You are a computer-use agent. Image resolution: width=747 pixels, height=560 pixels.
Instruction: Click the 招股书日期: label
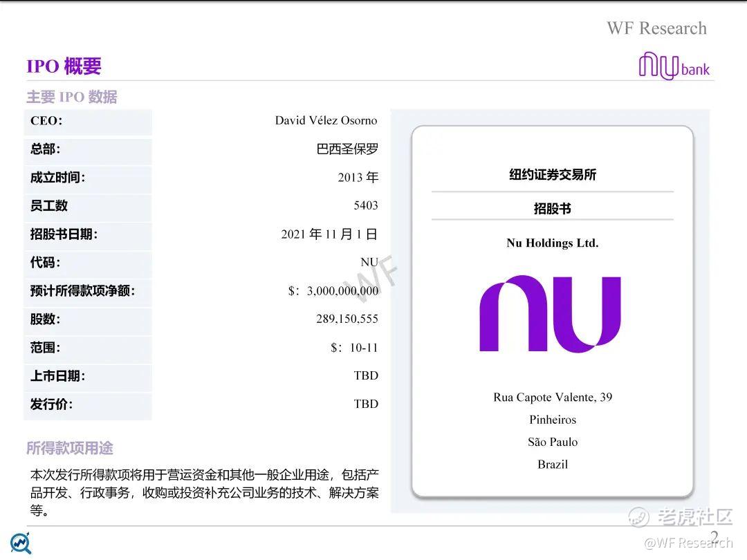click(x=64, y=234)
